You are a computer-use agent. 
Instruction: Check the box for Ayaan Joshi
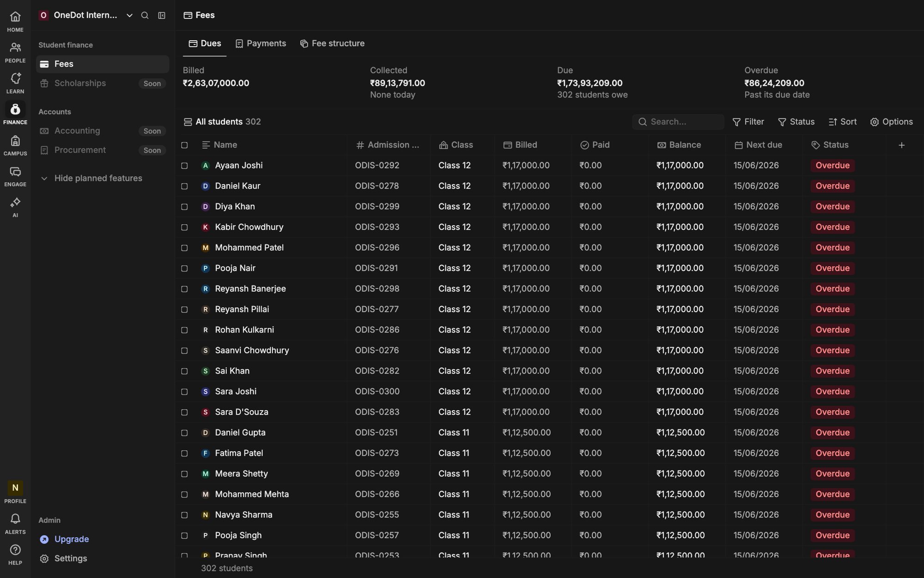[184, 166]
